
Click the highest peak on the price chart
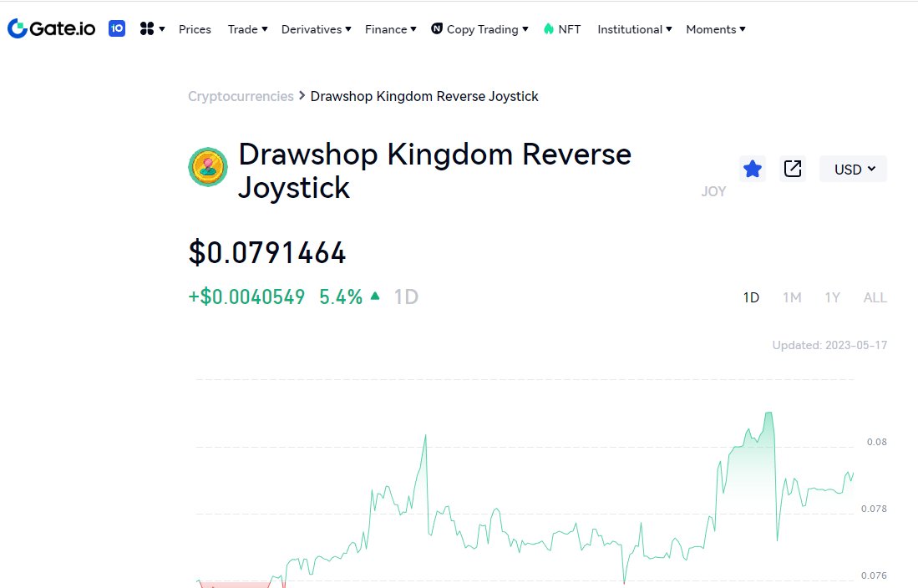[769, 413]
